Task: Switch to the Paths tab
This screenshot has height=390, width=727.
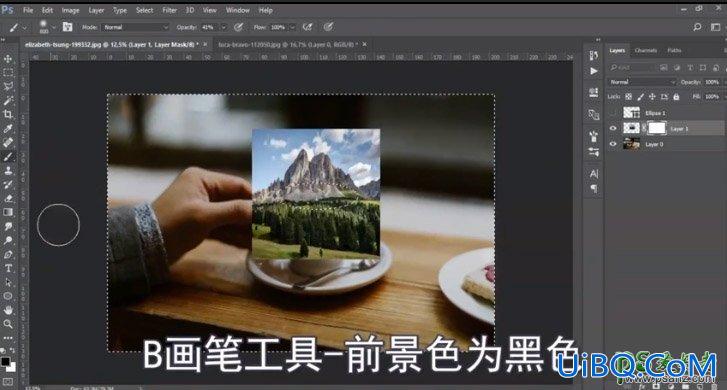Action: 674,50
